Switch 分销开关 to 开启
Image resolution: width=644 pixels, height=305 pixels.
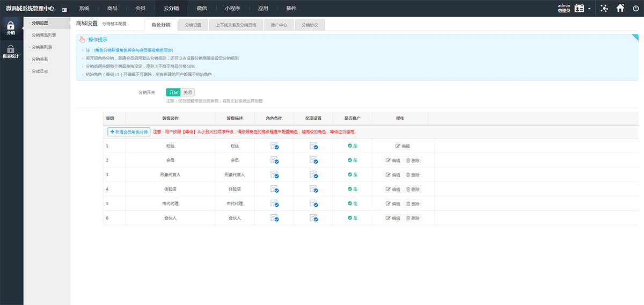173,92
